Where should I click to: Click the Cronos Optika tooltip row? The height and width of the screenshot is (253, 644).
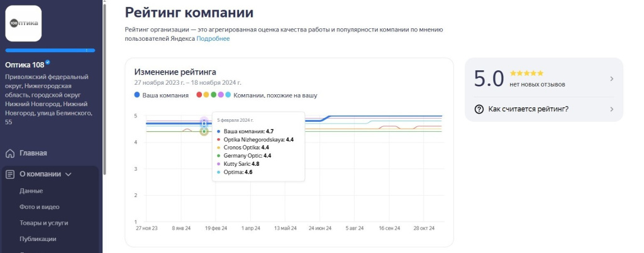tap(243, 148)
